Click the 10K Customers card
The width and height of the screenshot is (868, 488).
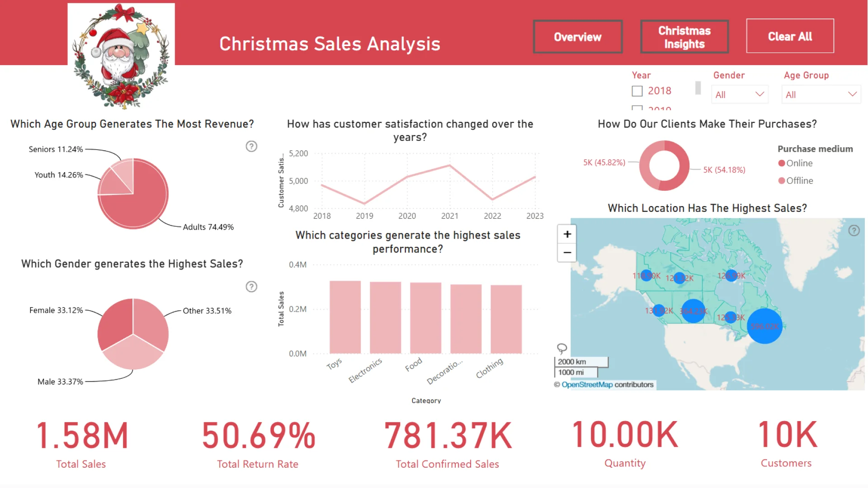pos(787,442)
